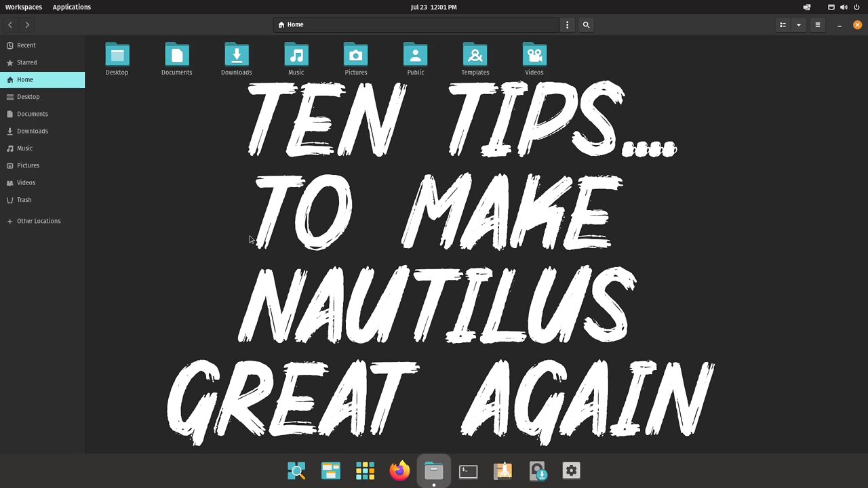This screenshot has height=488, width=868.
Task: Open Settings from the dock
Action: [572, 470]
